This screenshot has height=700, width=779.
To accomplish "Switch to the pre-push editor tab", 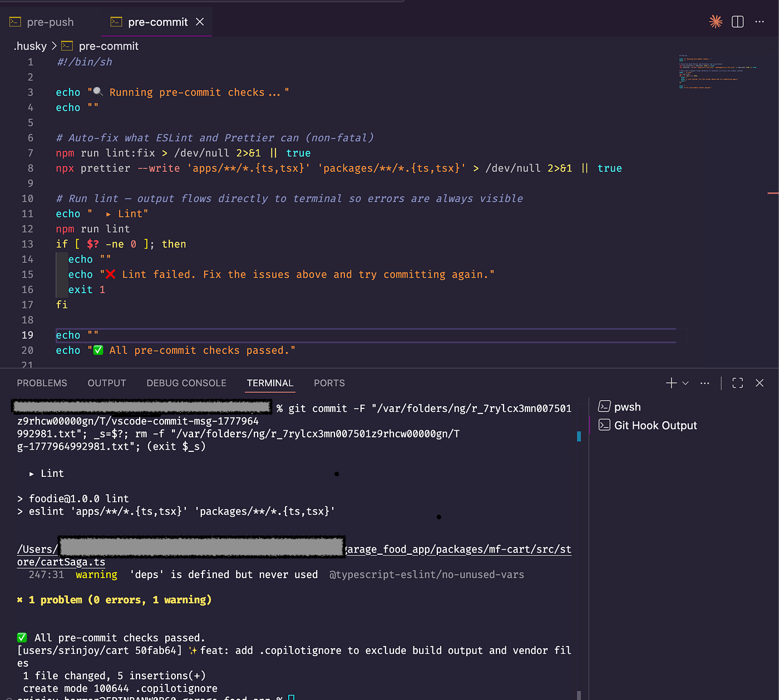I will (x=42, y=22).
